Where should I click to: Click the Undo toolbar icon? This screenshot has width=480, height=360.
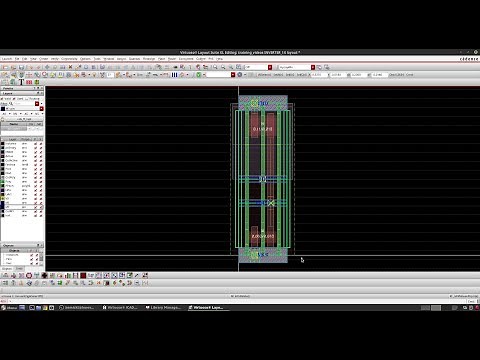pyautogui.click(x=31, y=67)
